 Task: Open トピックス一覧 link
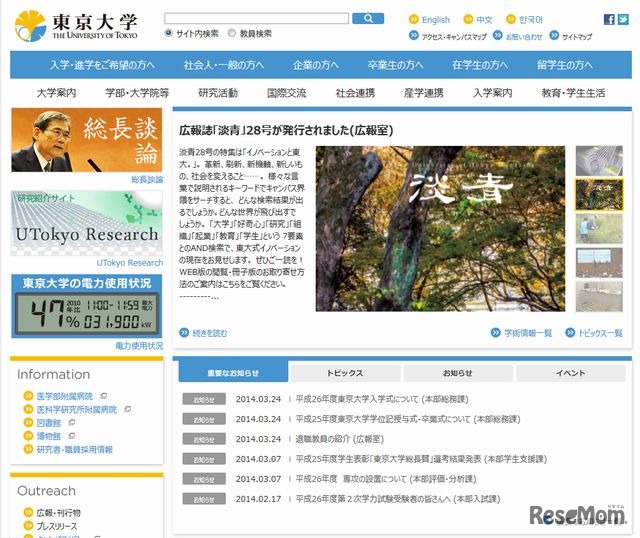click(600, 333)
